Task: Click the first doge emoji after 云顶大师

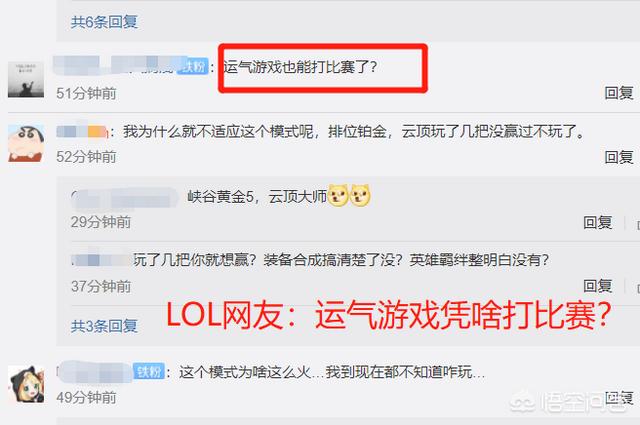Action: pos(338,195)
